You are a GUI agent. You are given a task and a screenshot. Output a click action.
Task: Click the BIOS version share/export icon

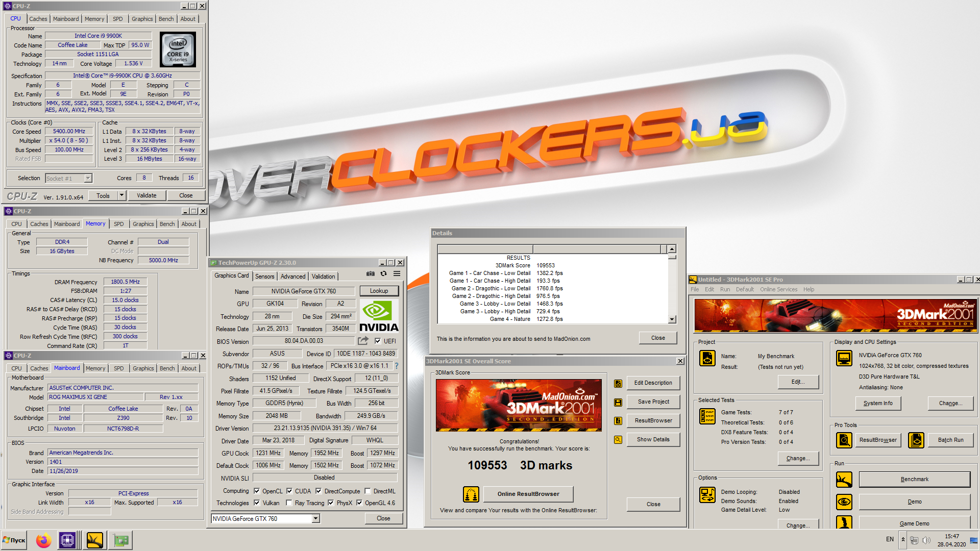(x=363, y=341)
